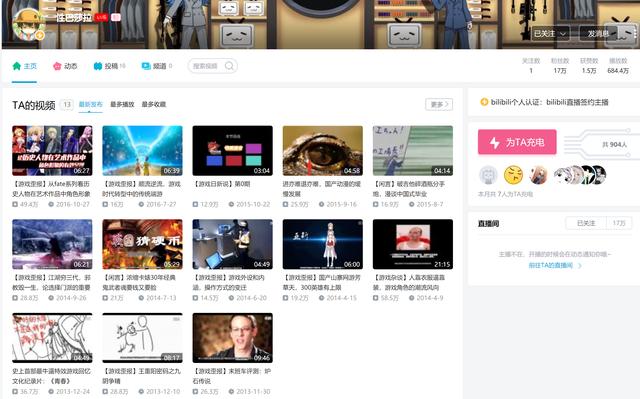Play the stick-figure drawing thumbnail 08:17
The image size is (640, 399).
[142, 338]
